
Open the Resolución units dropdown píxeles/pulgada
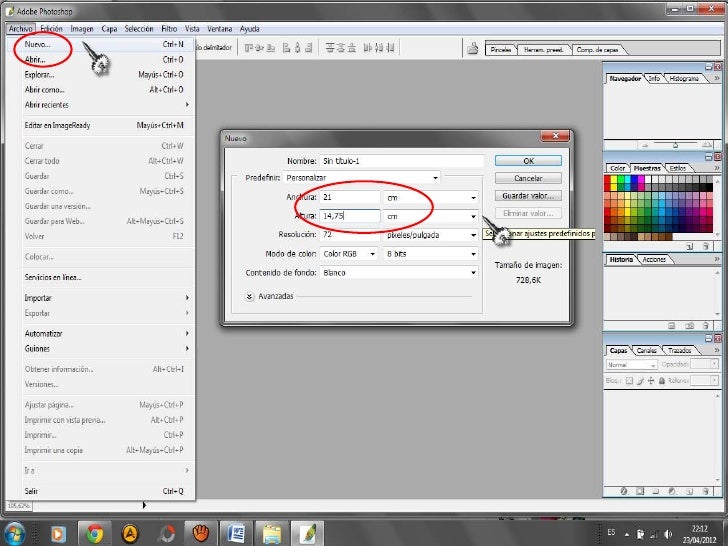[x=430, y=235]
